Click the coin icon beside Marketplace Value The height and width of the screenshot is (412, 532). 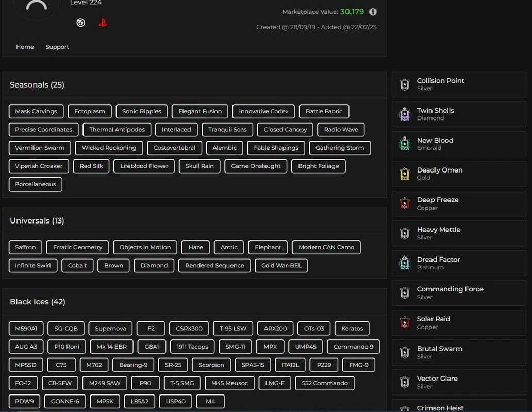[373, 12]
